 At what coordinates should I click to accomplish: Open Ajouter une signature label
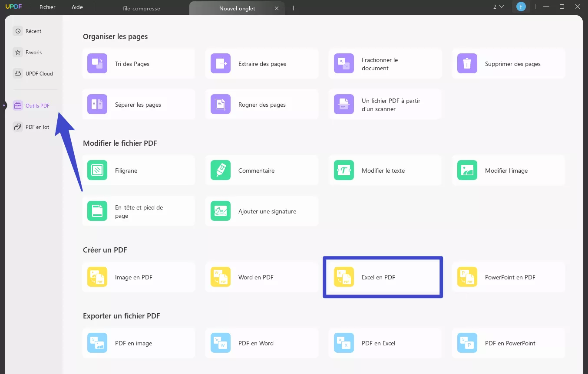267,211
